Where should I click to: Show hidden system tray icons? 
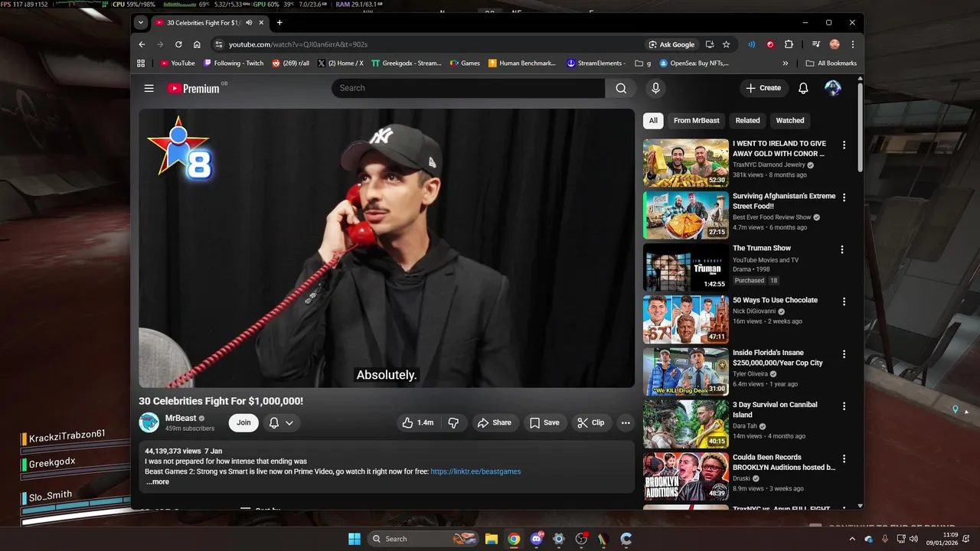(x=852, y=539)
